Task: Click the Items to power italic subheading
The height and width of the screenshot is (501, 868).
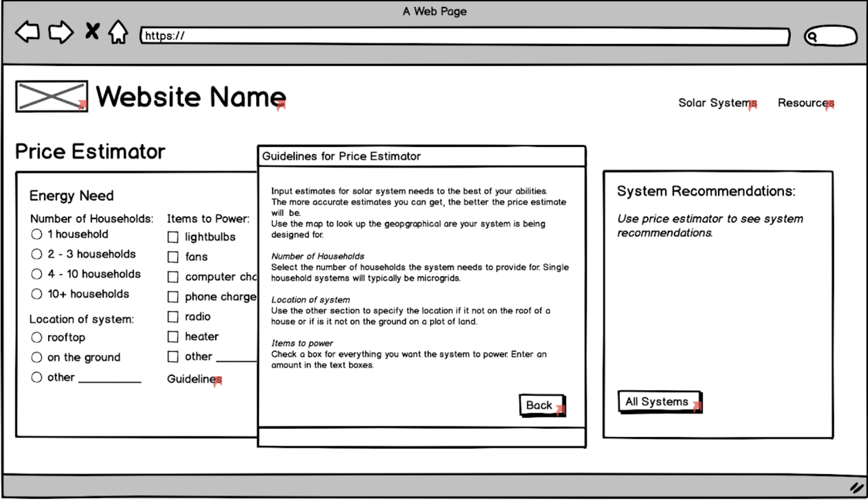Action: point(302,343)
